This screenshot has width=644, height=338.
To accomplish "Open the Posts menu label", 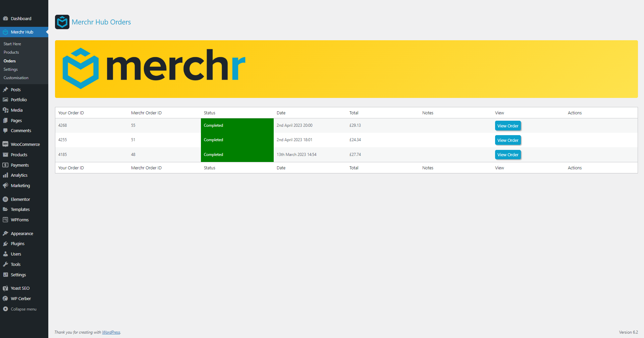I will click(x=16, y=90).
